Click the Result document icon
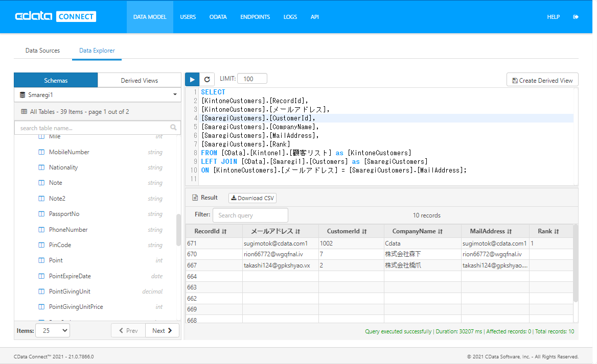The image size is (597, 364). click(x=195, y=198)
